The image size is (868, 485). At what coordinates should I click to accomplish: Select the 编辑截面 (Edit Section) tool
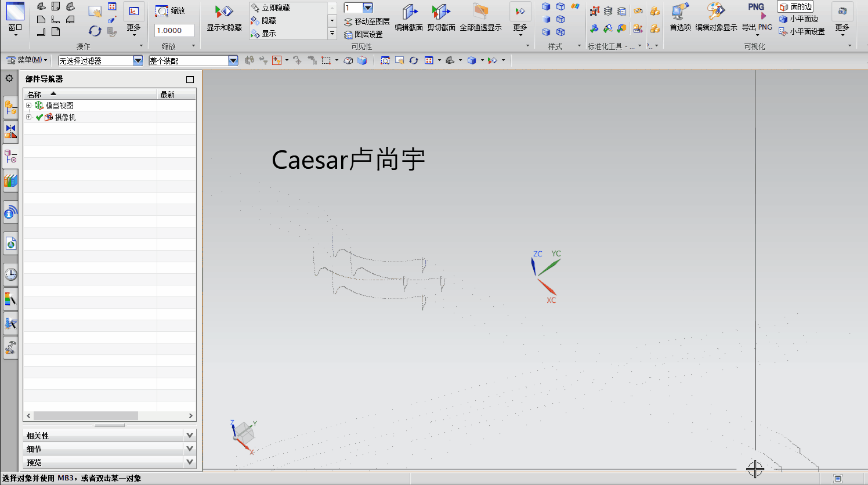point(410,16)
